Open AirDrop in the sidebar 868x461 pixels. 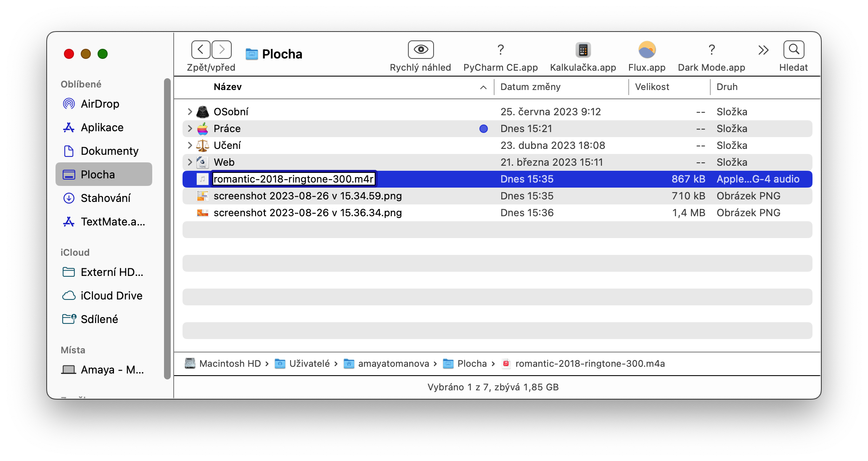pos(100,104)
